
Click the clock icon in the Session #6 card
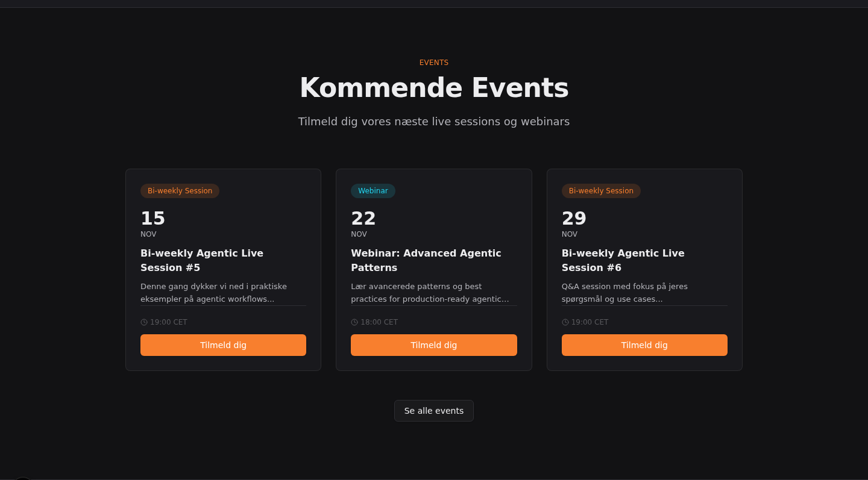(565, 322)
